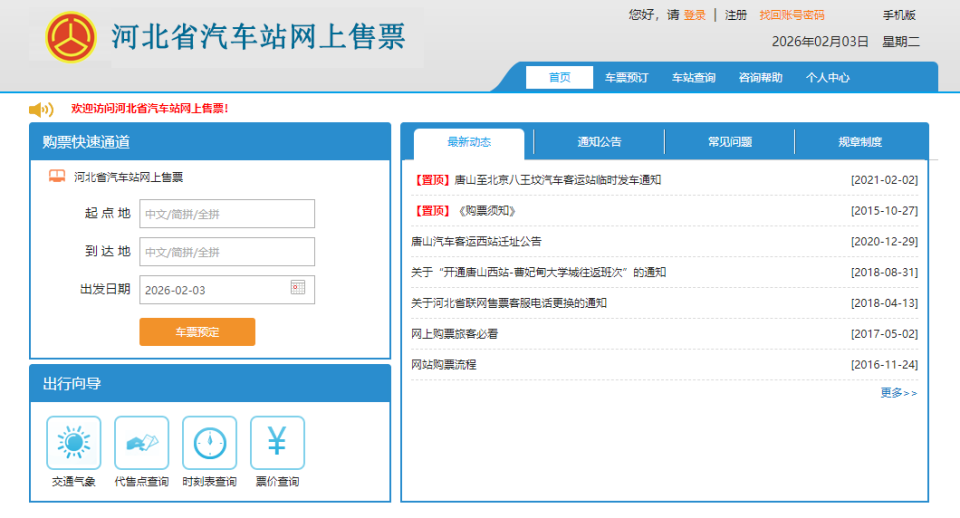Click the date [2018-04-13]

tap(884, 303)
